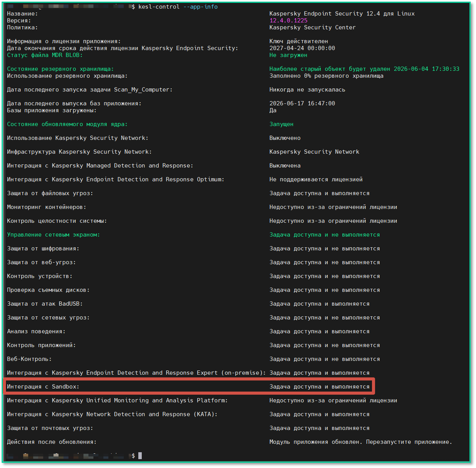Click the Защита от атак BadUSB: label
476x468 pixels.
45,304
